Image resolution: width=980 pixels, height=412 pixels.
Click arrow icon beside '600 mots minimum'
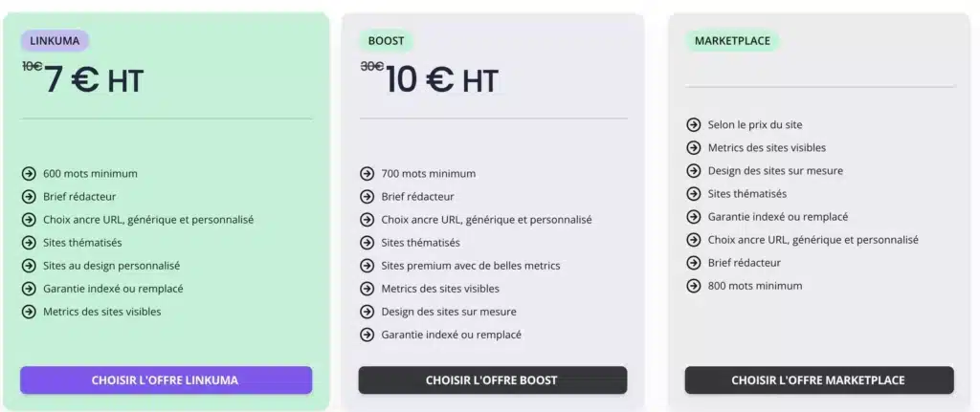pos(29,174)
